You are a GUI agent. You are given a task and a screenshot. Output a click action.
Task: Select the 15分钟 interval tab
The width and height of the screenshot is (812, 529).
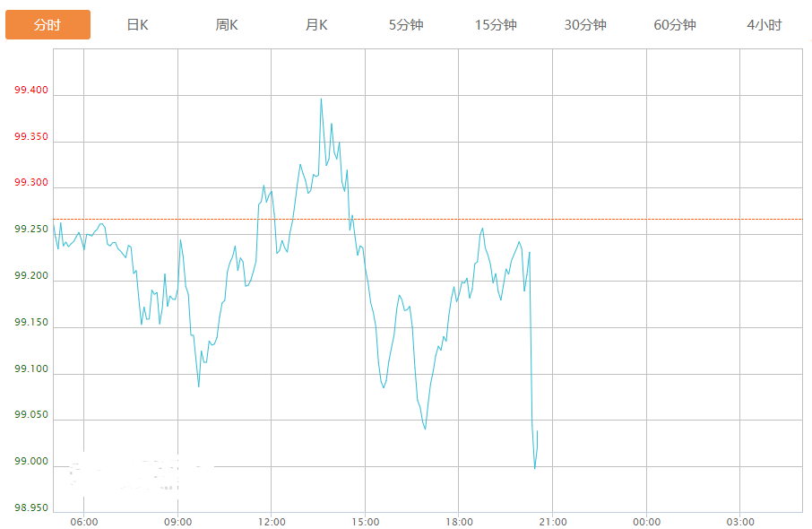(496, 25)
